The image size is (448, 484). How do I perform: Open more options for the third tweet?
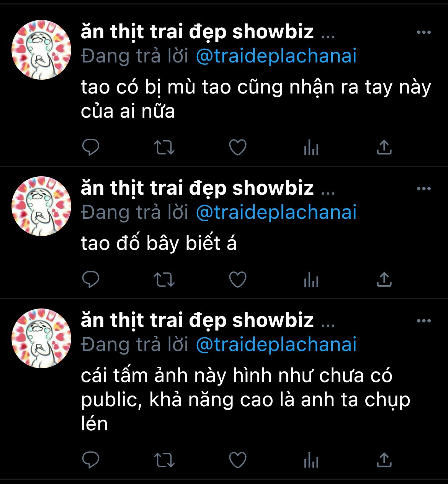(x=424, y=321)
